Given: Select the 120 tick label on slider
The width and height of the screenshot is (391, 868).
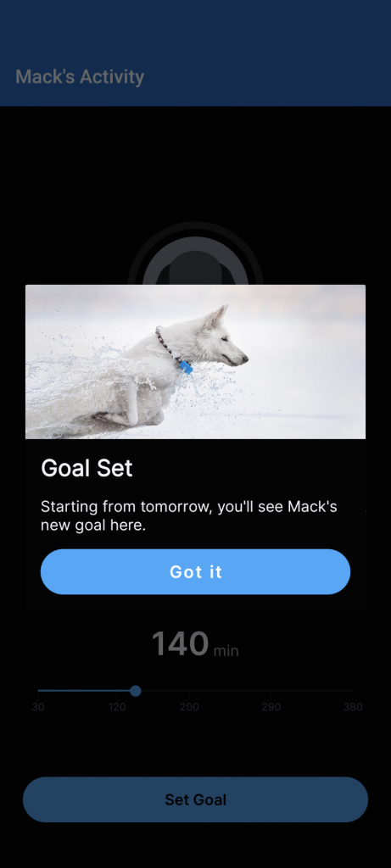Looking at the screenshot, I should [x=117, y=707].
